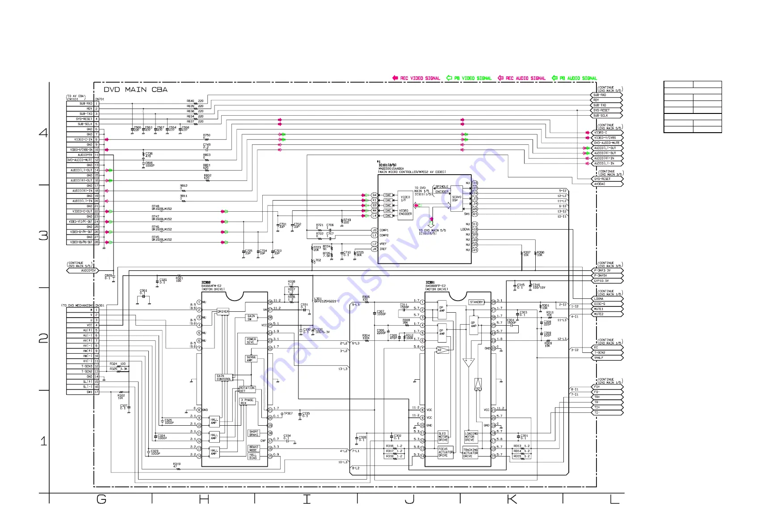The width and height of the screenshot is (760, 532).
Task: Click the SYS-RESET pin label on CN701
Action: pos(84,119)
